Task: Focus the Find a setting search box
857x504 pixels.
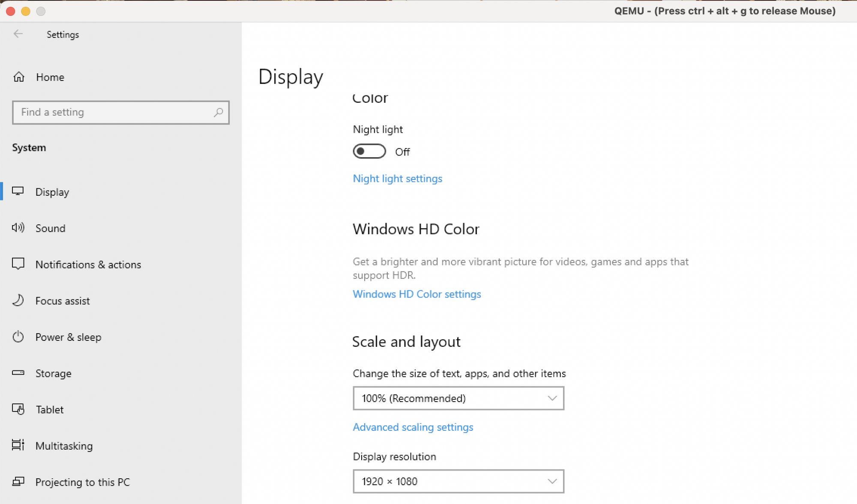Action: 114,112
